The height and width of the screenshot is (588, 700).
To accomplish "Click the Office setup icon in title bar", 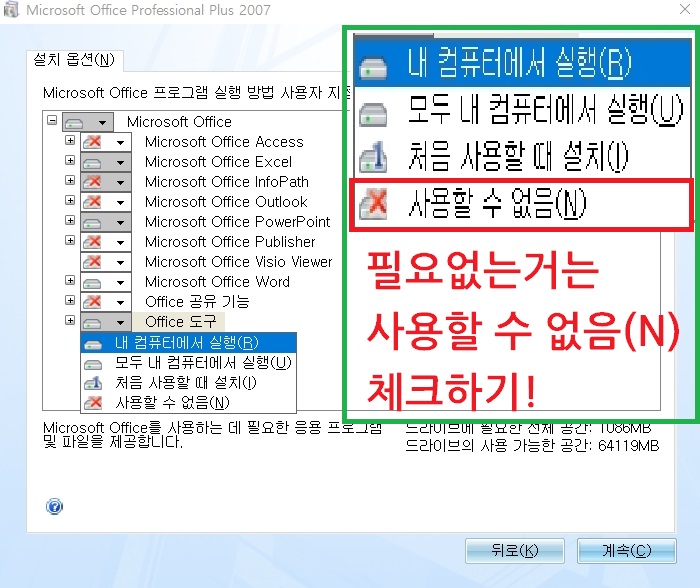I will pos(11,9).
